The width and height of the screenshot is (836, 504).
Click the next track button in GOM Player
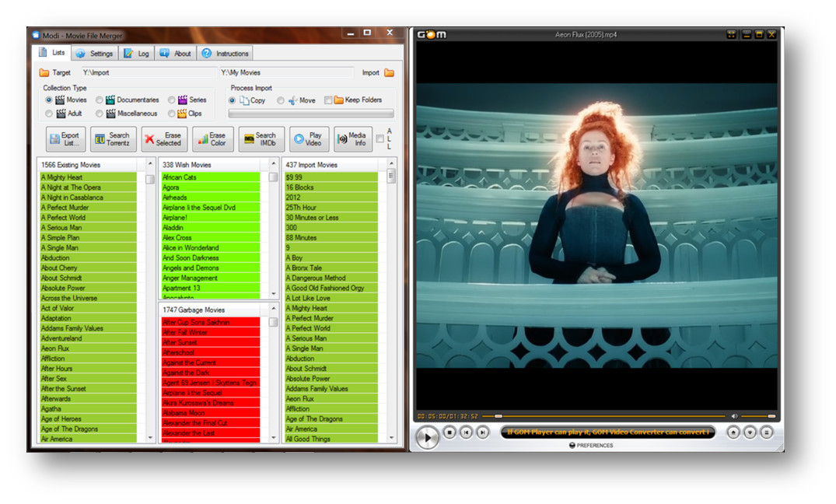coord(482,432)
